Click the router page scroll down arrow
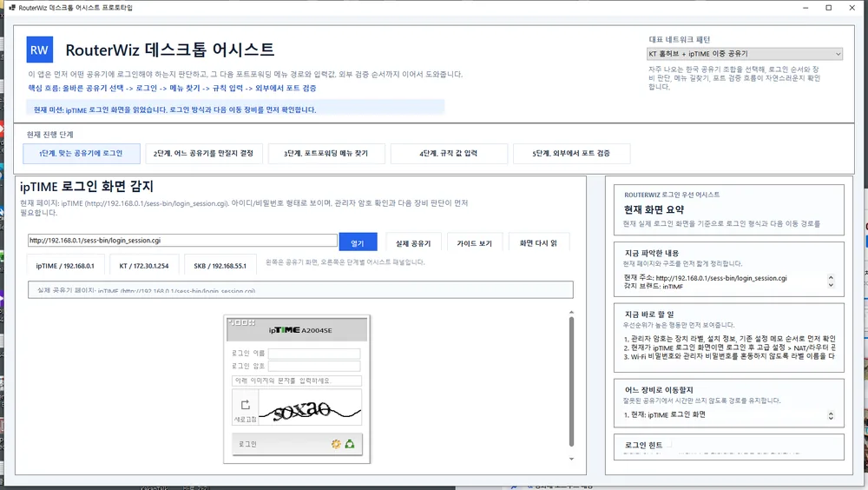The height and width of the screenshot is (490, 868). pos(571,459)
